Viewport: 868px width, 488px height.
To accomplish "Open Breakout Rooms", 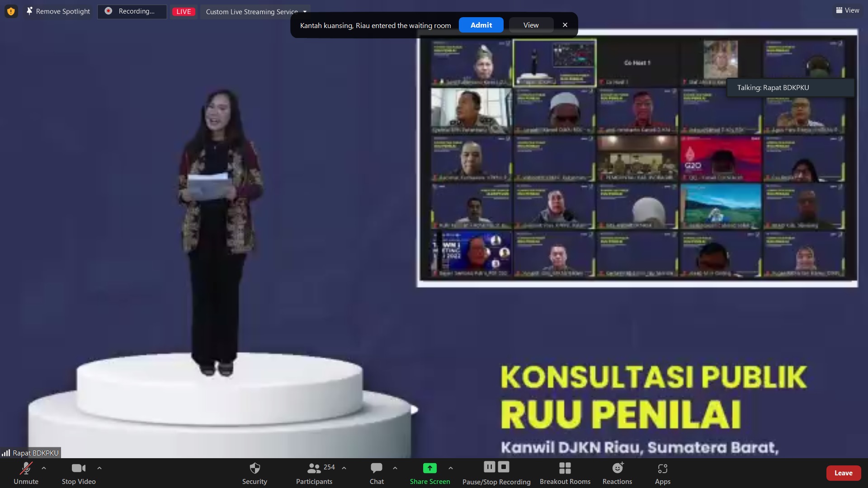I will click(x=565, y=473).
